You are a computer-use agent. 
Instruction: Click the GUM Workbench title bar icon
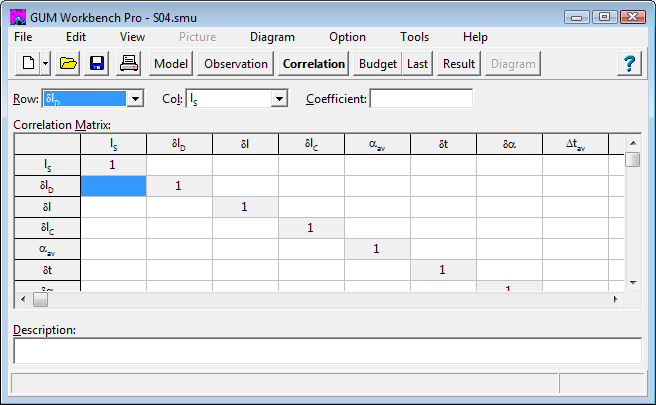(17, 16)
